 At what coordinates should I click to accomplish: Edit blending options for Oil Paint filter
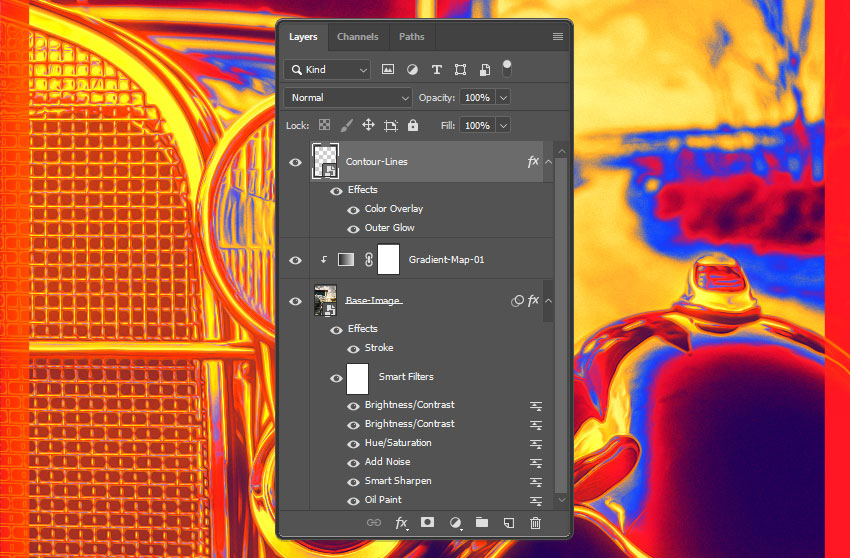(x=536, y=501)
